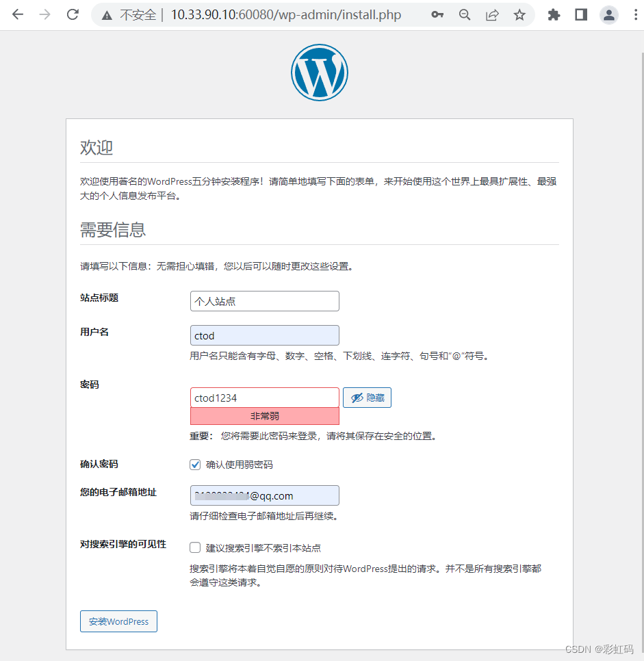Click the 安装WordPress button
The height and width of the screenshot is (661, 644).
point(118,621)
